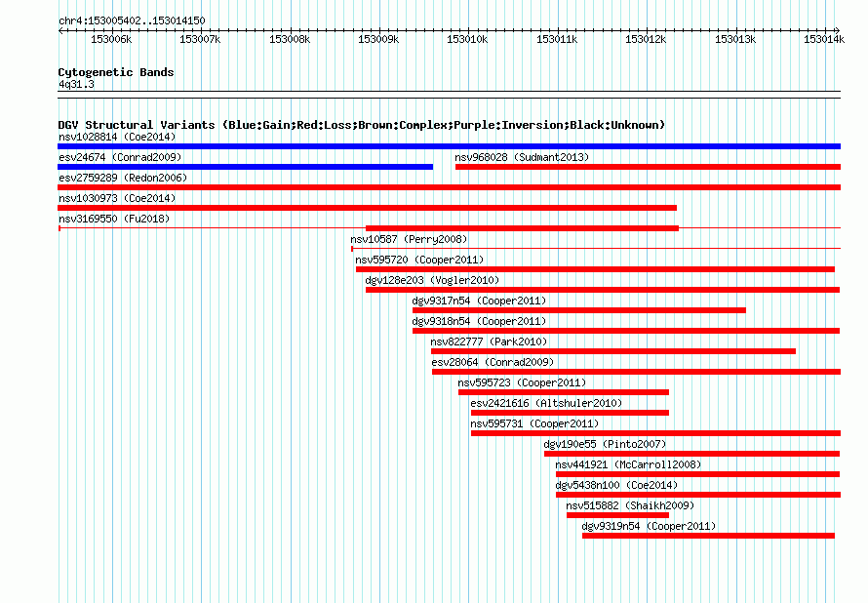This screenshot has height=603, width=868.
Task: Open nsv10587 (Perry2008) variant label
Action: (x=409, y=239)
